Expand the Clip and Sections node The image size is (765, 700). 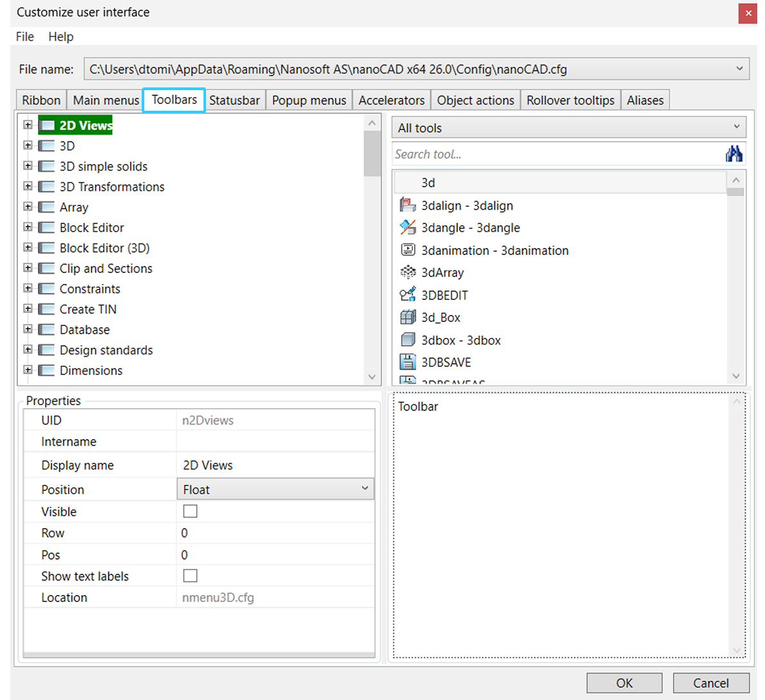pyautogui.click(x=28, y=268)
